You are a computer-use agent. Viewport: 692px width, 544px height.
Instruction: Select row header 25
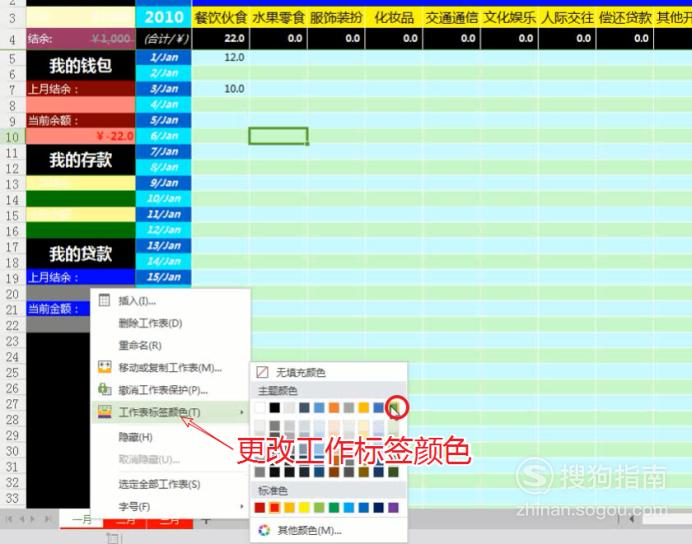tap(12, 372)
